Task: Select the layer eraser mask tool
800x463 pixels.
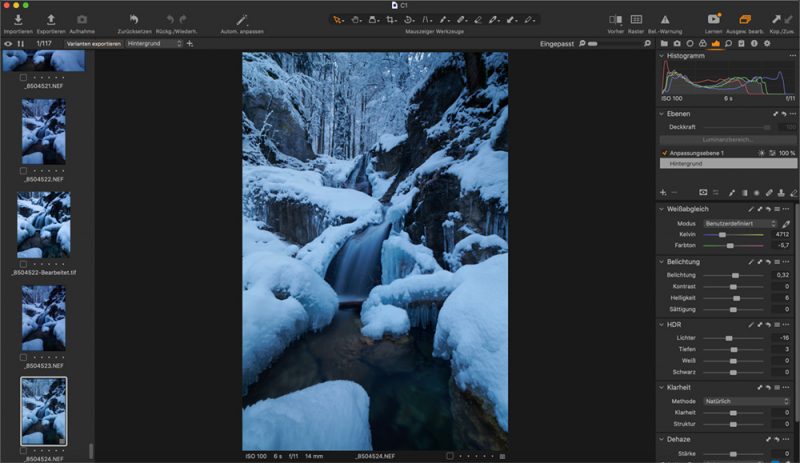Action: point(793,192)
